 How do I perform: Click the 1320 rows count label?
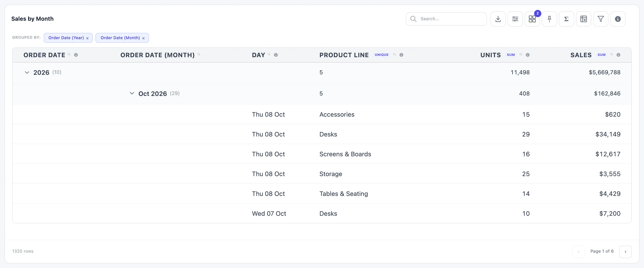pos(23,251)
